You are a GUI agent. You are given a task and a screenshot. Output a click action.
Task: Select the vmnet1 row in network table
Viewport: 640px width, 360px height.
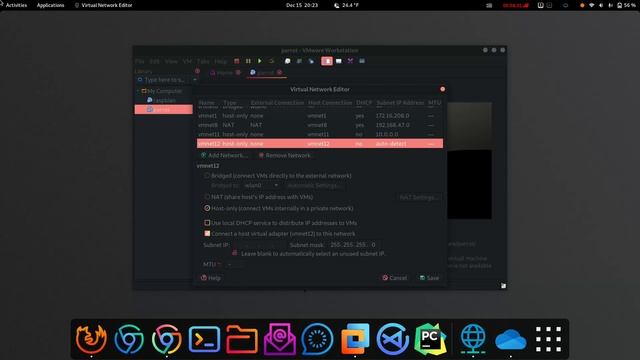(320, 116)
